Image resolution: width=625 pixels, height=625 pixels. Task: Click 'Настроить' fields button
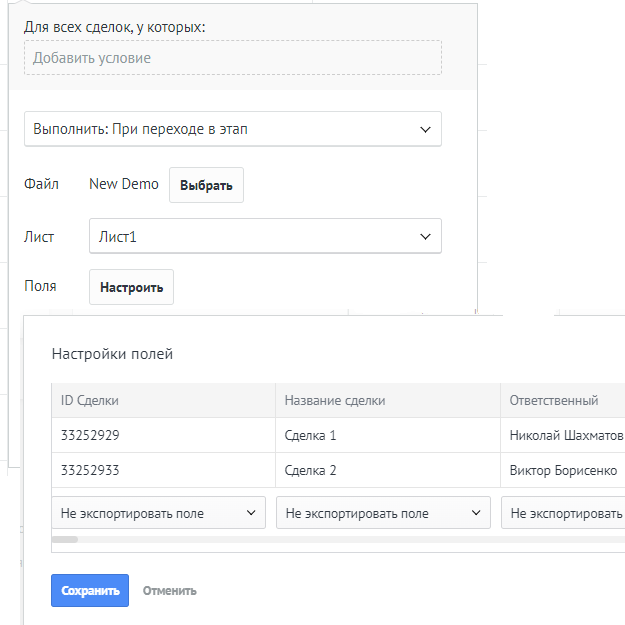click(131, 287)
